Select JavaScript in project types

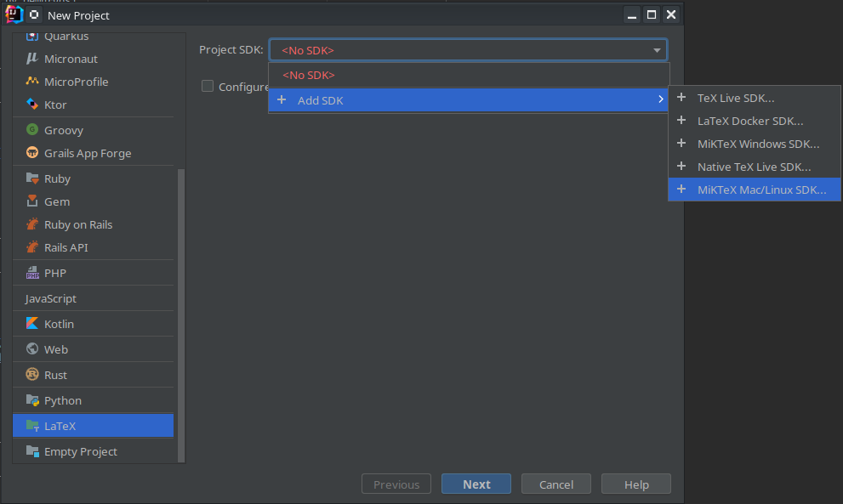point(50,298)
